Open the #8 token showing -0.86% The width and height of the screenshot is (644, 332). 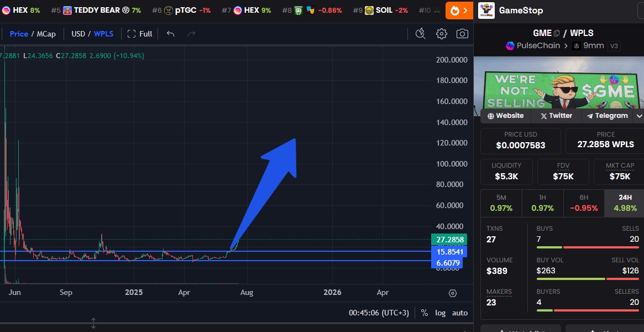pyautogui.click(x=312, y=11)
